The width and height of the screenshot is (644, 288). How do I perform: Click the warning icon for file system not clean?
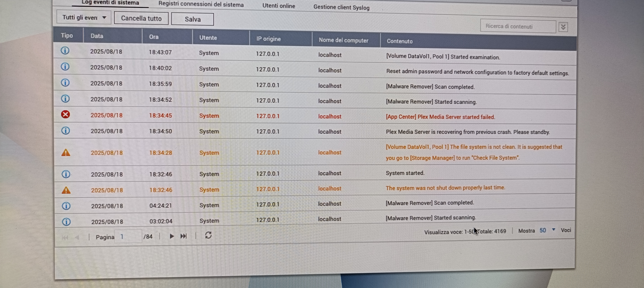(66, 153)
